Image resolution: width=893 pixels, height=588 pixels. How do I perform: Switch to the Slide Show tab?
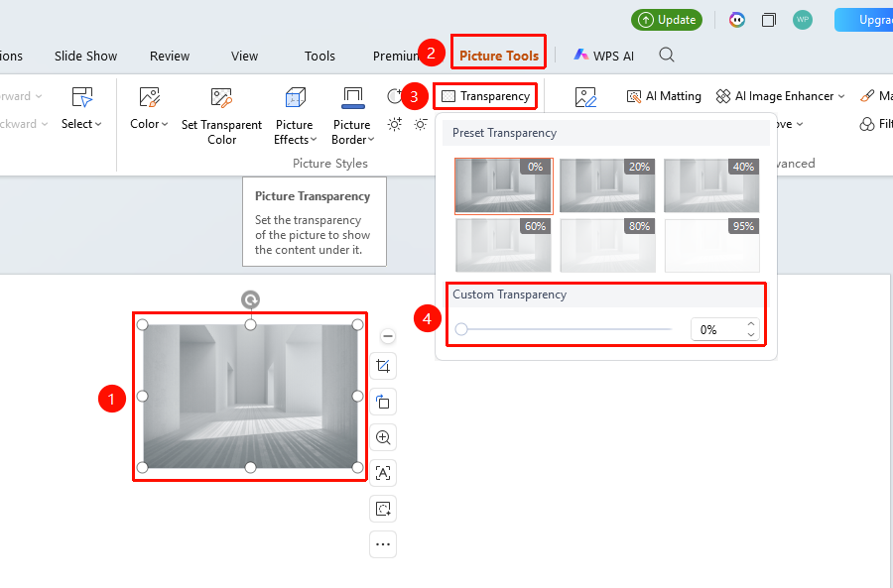point(86,56)
